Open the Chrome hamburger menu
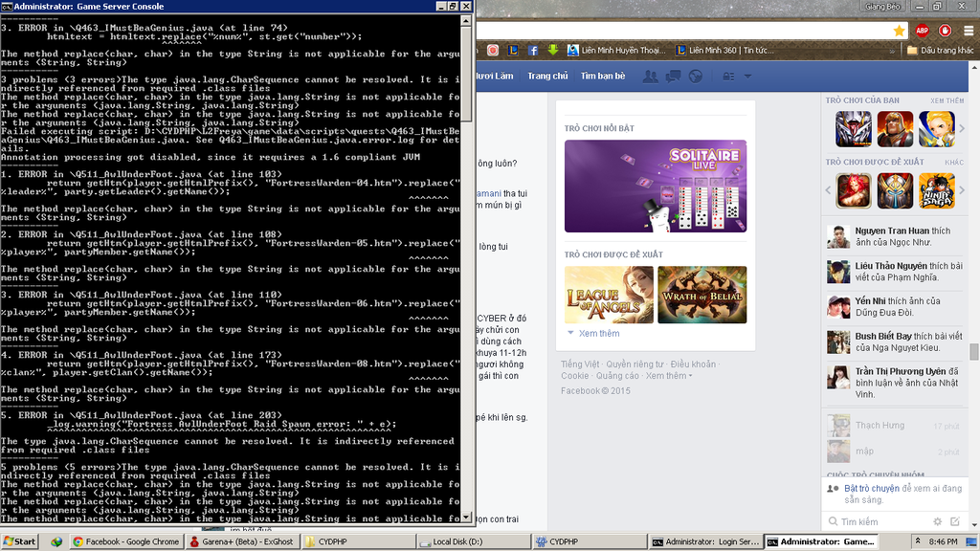This screenshot has height=551, width=980. tap(968, 31)
